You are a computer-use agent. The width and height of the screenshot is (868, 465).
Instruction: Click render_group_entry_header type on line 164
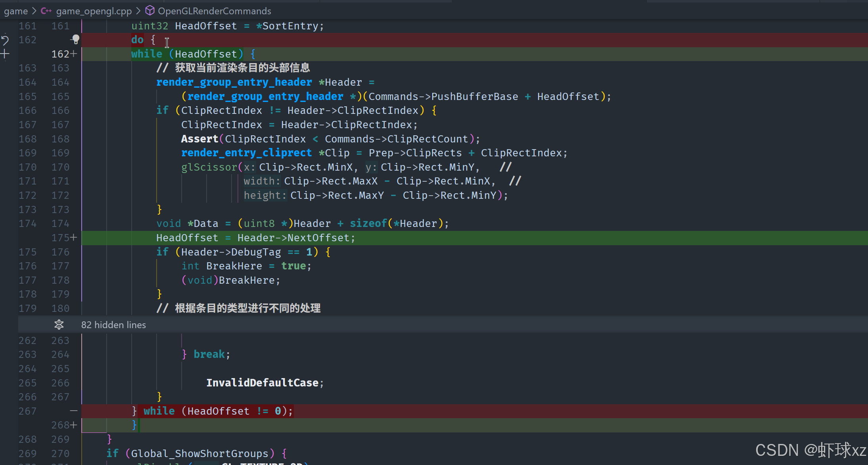click(234, 82)
